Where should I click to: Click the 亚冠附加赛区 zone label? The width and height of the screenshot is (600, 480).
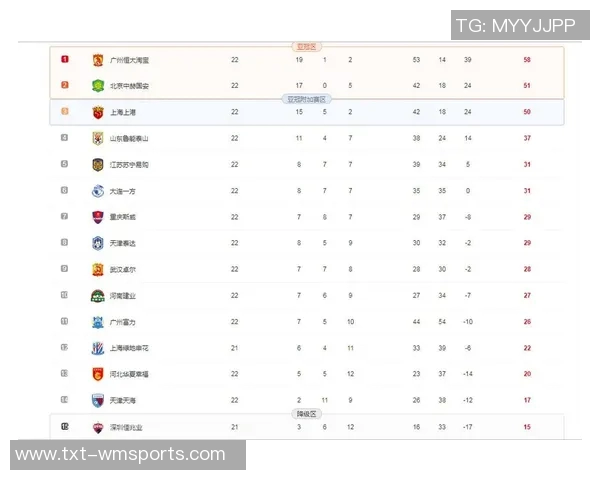pyautogui.click(x=304, y=99)
